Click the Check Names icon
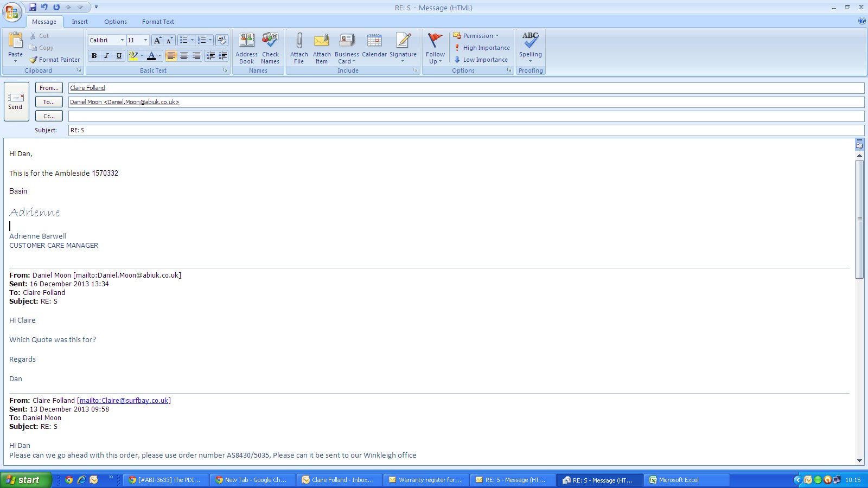This screenshot has height=488, width=868. click(x=270, y=41)
